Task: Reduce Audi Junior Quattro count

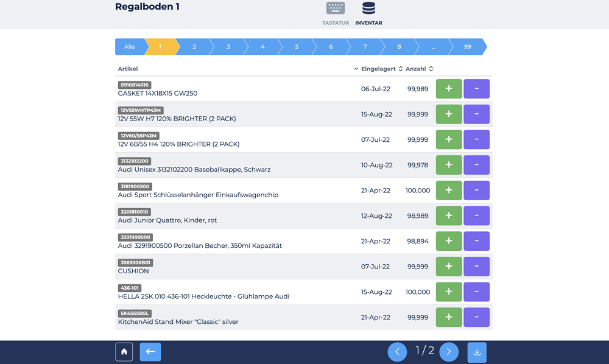Action: tap(476, 215)
